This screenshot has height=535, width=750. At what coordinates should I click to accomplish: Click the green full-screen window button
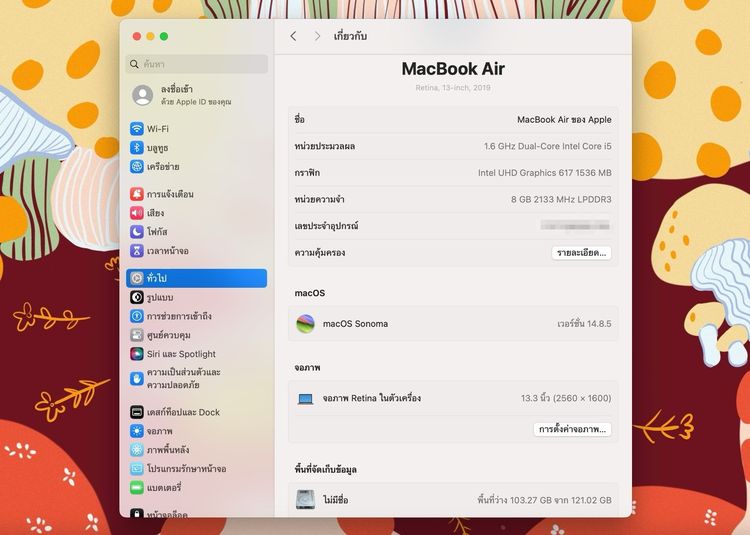click(x=164, y=36)
